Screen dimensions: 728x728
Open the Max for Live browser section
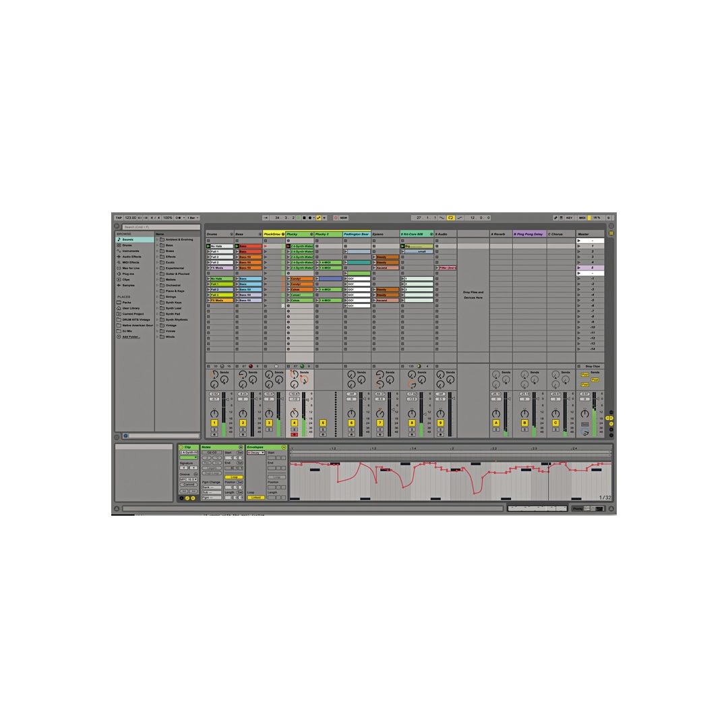click(128, 268)
